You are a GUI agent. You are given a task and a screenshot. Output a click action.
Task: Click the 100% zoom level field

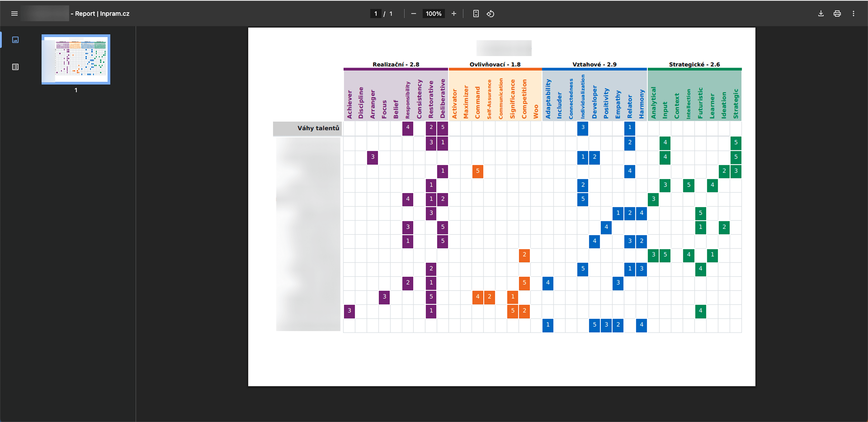pos(433,14)
